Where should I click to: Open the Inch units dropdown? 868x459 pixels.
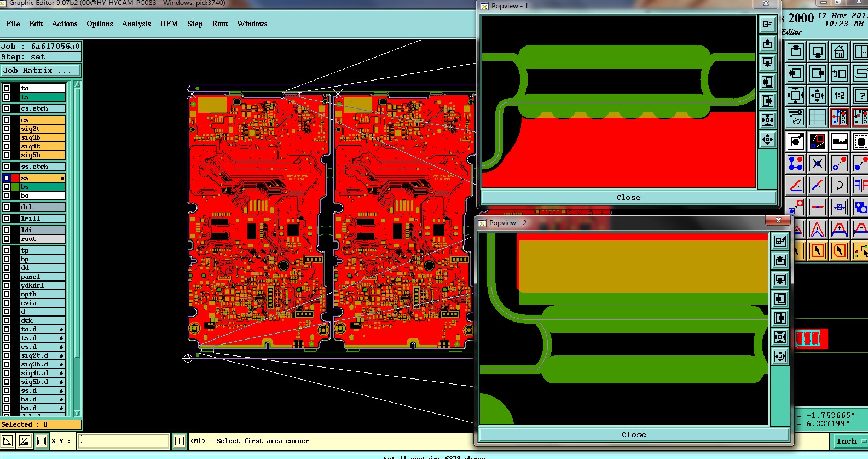click(850, 441)
